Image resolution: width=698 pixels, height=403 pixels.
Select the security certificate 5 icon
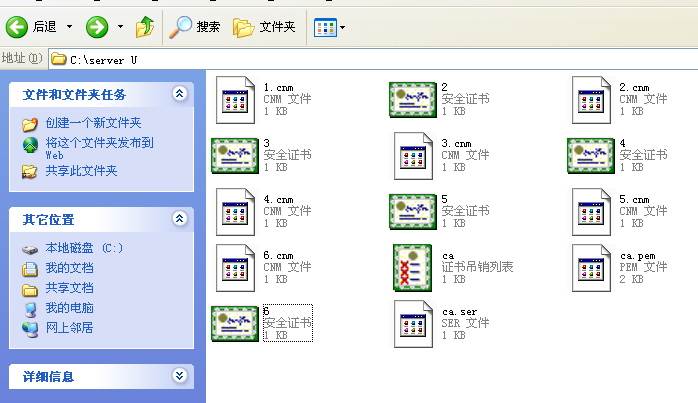pos(413,212)
